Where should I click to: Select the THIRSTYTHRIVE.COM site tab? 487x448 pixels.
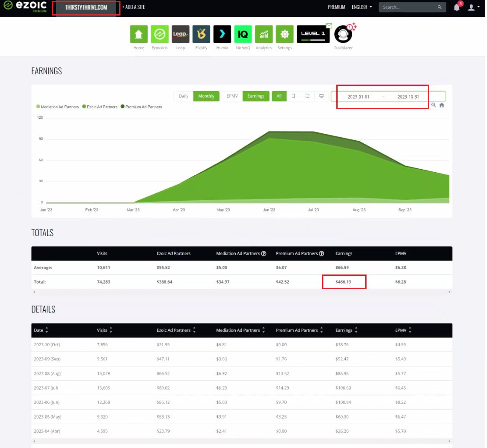point(86,7)
